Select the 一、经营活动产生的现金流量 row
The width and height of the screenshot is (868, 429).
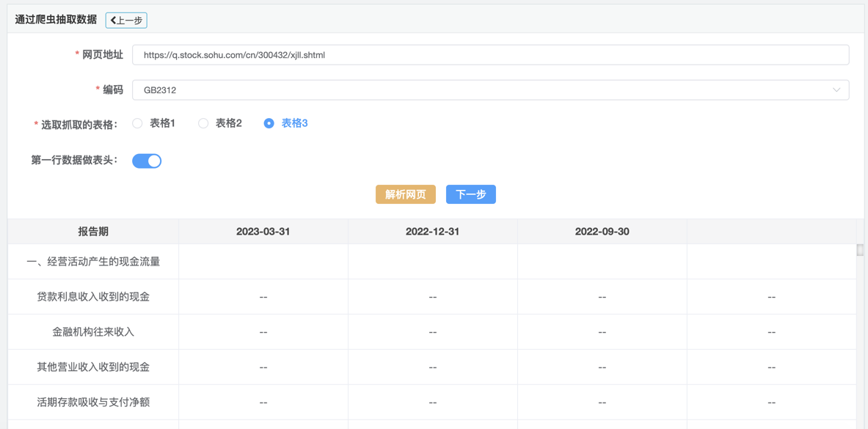point(93,262)
